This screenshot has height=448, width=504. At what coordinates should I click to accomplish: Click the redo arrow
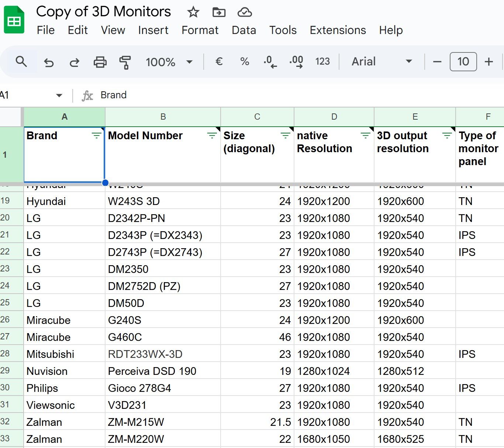(x=74, y=62)
